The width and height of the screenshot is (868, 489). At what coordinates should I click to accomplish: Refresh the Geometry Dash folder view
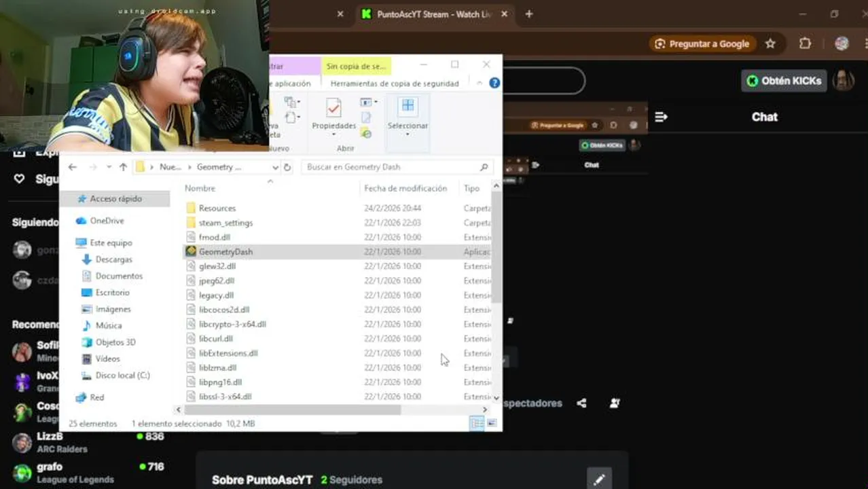tap(287, 167)
